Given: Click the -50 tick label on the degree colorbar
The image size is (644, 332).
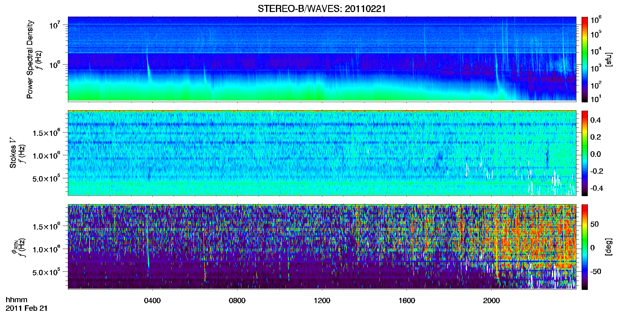Looking at the screenshot, I should [x=596, y=271].
